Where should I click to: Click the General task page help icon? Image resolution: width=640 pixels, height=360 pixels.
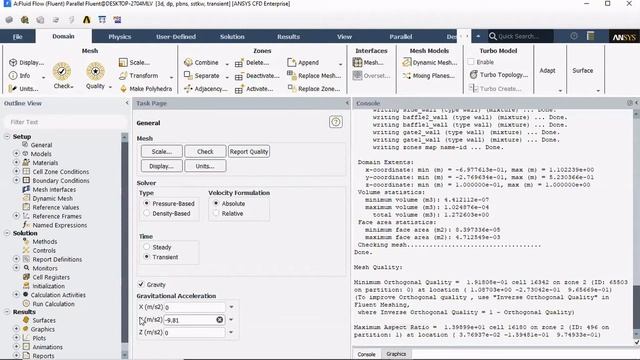(x=336, y=122)
